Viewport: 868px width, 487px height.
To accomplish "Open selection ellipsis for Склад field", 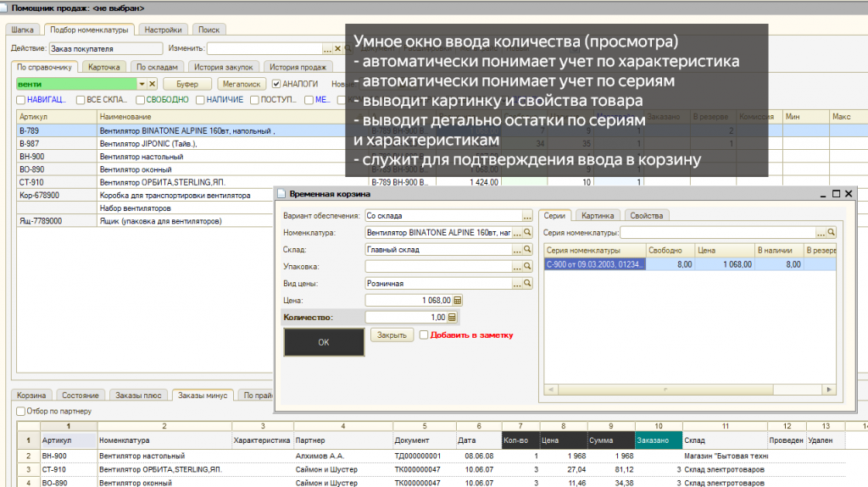I will [517, 250].
